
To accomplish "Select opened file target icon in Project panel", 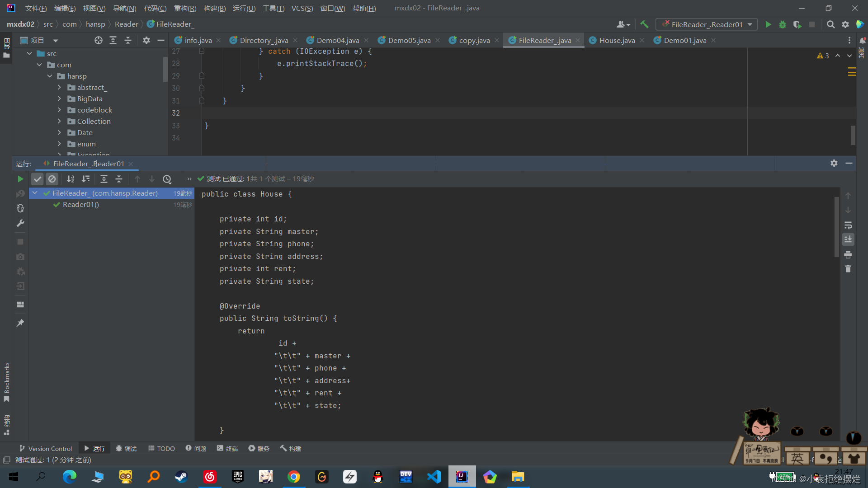I will 98,40.
